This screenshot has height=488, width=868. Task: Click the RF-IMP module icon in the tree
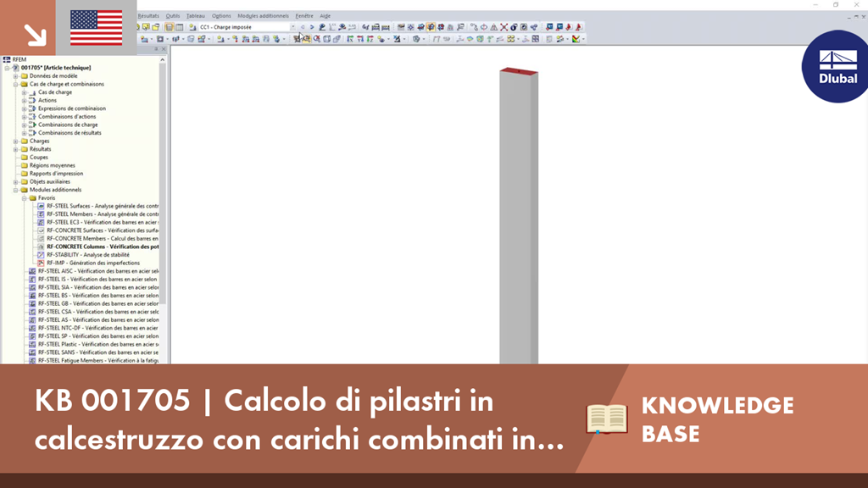point(41,263)
